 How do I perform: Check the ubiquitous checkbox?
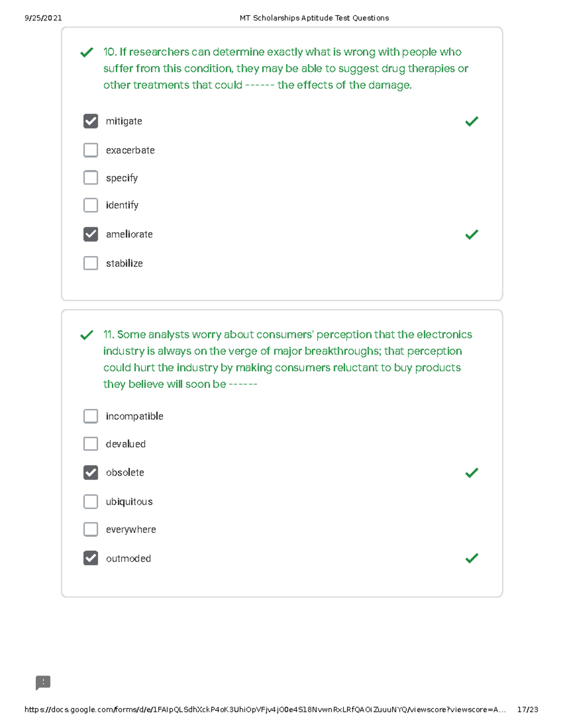(x=91, y=502)
